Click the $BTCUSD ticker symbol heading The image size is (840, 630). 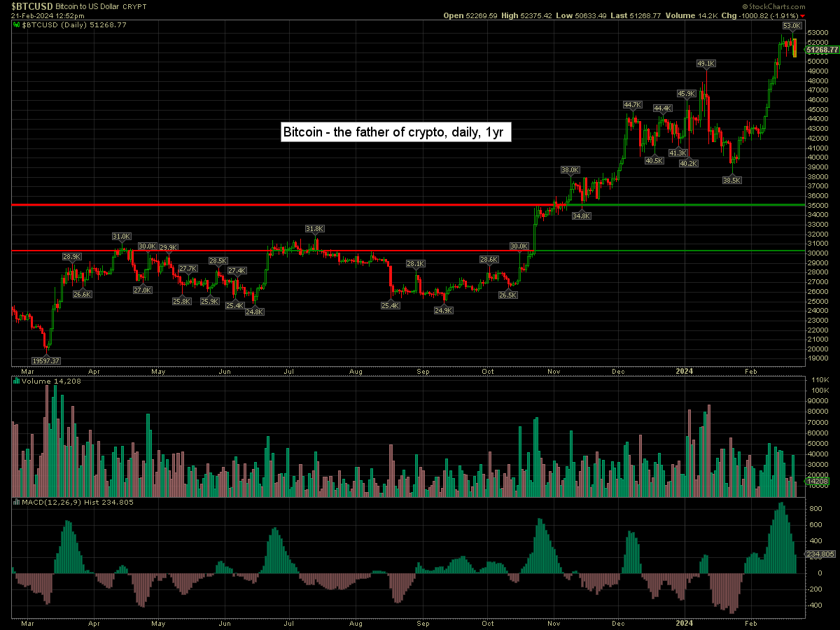point(32,5)
